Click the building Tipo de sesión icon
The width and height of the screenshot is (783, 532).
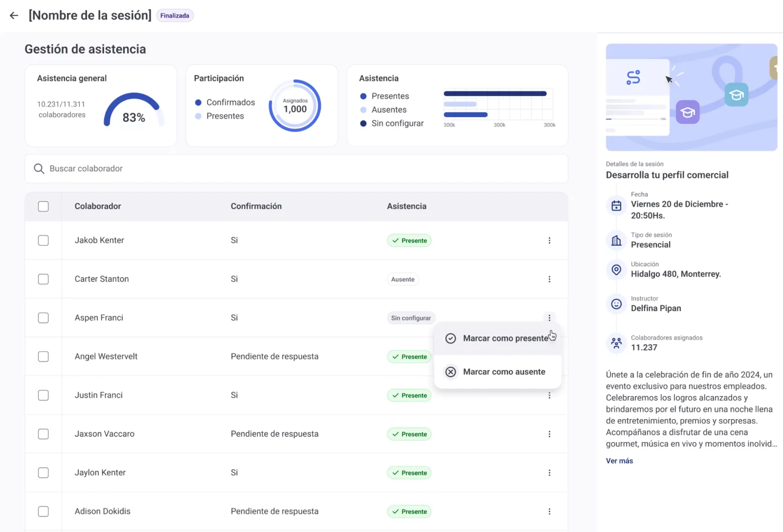coord(616,240)
